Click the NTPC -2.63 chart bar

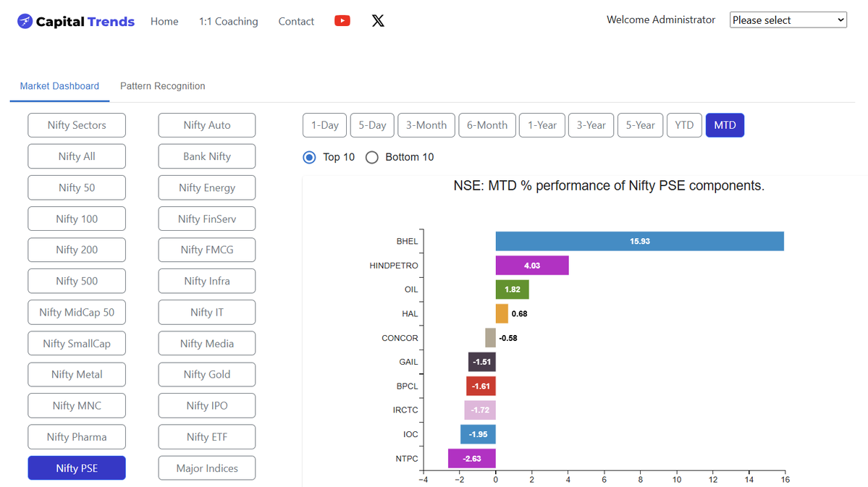[471, 458]
